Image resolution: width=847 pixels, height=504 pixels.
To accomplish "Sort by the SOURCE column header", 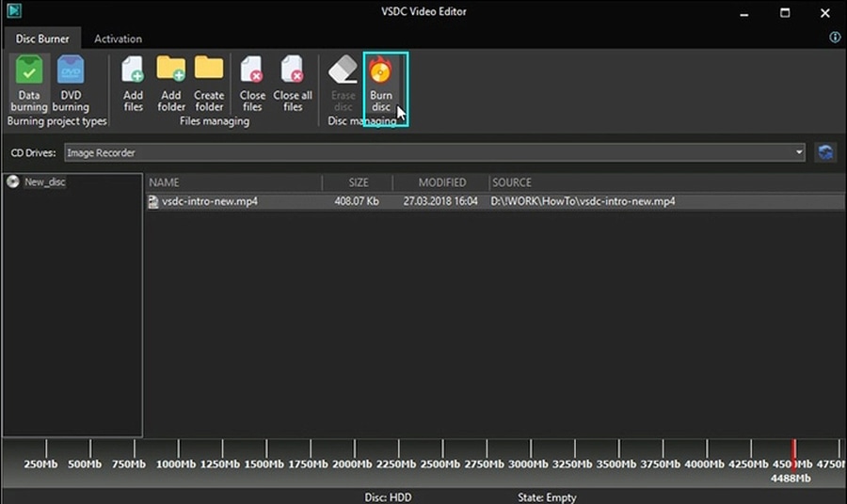I will tap(512, 182).
